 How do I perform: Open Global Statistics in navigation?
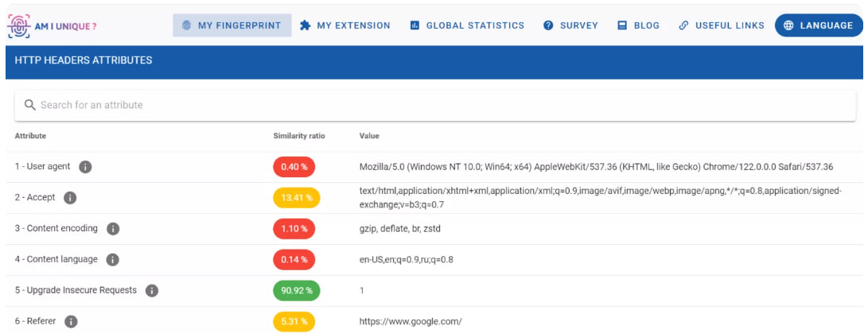(467, 25)
